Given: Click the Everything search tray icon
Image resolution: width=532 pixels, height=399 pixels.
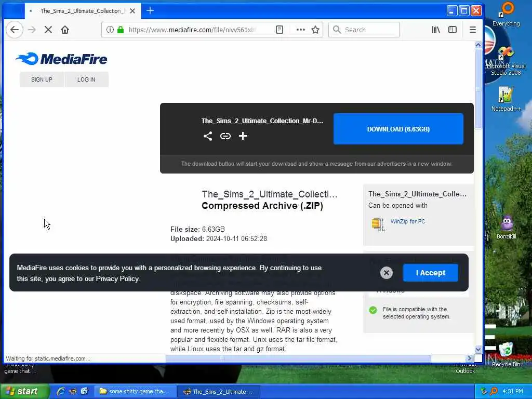Looking at the screenshot, I should tap(494, 392).
